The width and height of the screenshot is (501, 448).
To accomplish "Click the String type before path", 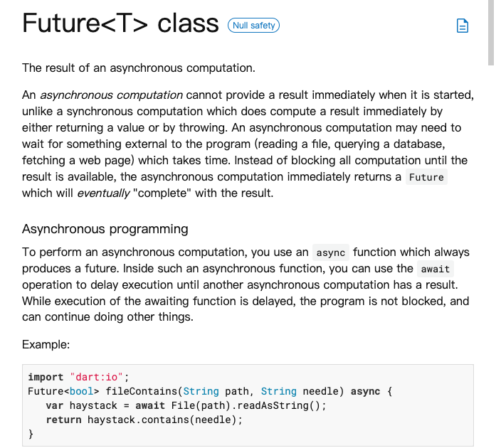I will (x=201, y=391).
